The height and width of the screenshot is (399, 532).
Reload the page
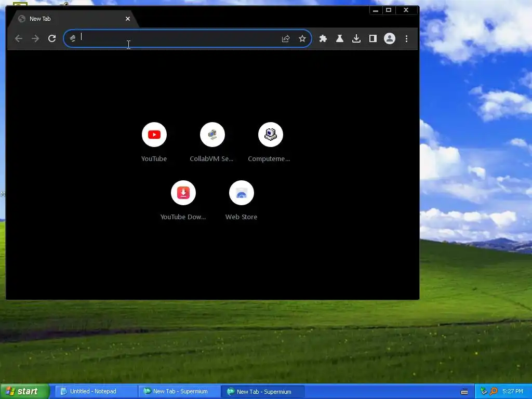click(52, 38)
